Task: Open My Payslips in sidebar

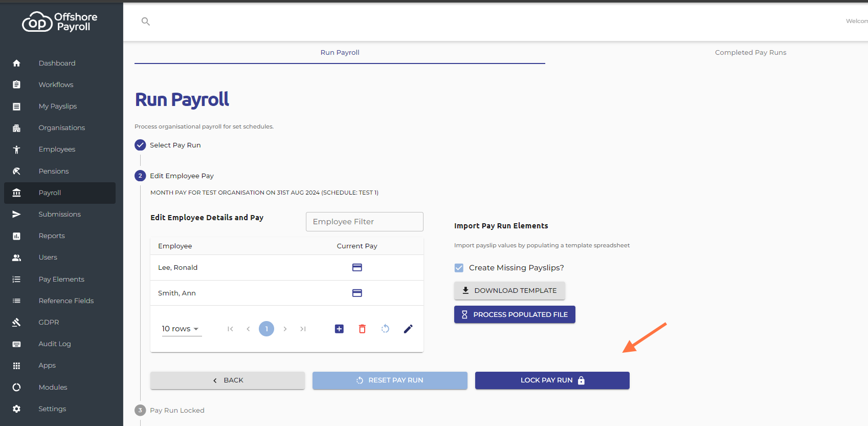Action: (60, 106)
